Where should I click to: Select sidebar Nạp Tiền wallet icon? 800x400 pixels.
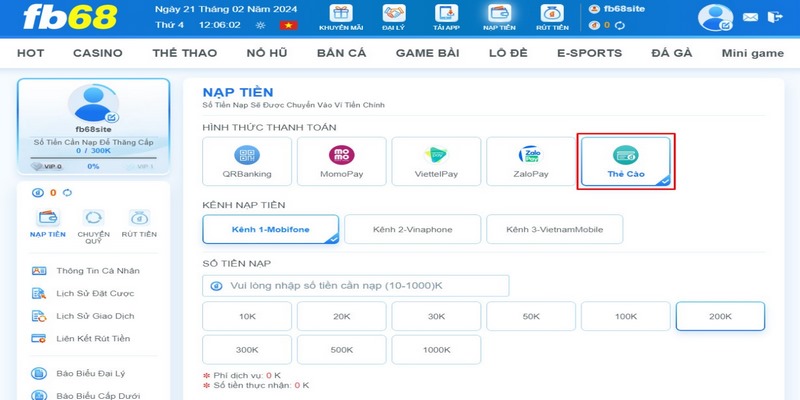pos(47,218)
